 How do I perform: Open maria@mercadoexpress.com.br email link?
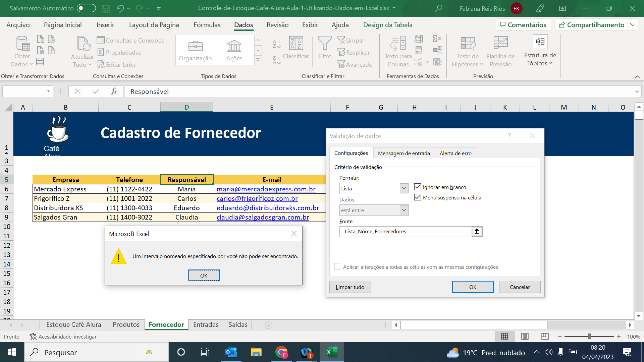tap(266, 189)
